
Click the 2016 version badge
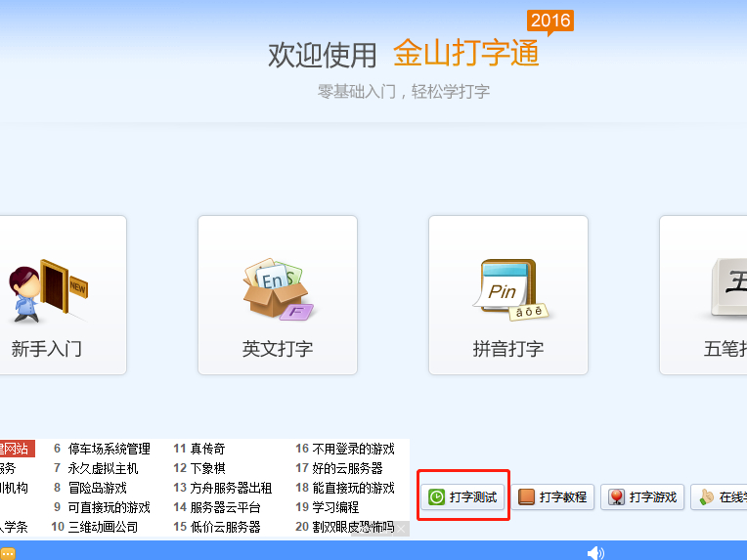[x=550, y=21]
